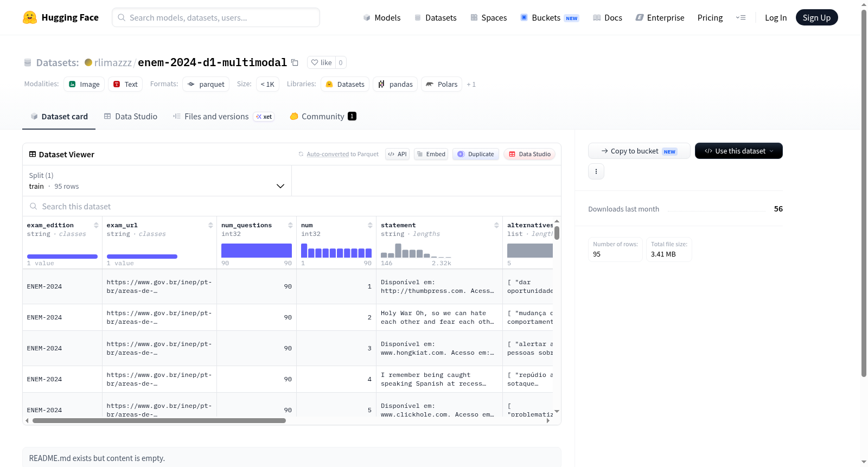This screenshot has height=467, width=868.
Task: Click the rlimazzz user avatar
Action: coord(88,62)
